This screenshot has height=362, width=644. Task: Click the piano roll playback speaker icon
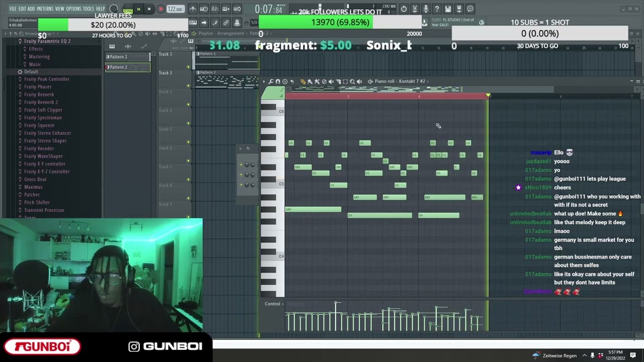click(359, 81)
